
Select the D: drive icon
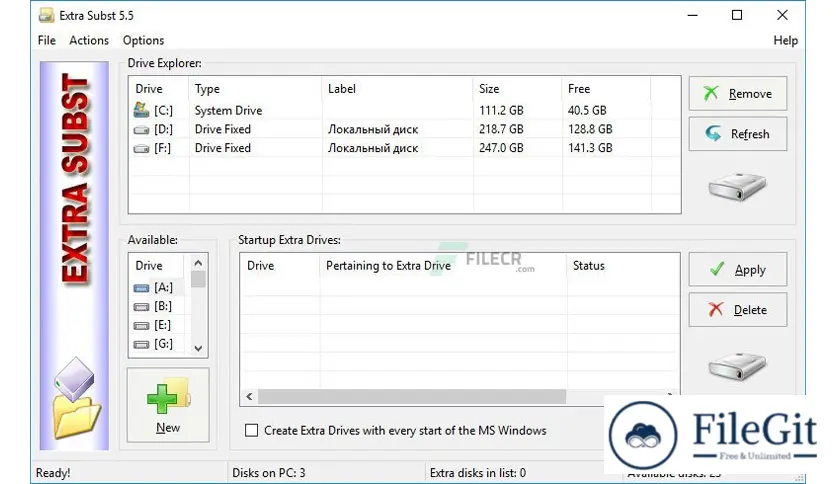(141, 130)
